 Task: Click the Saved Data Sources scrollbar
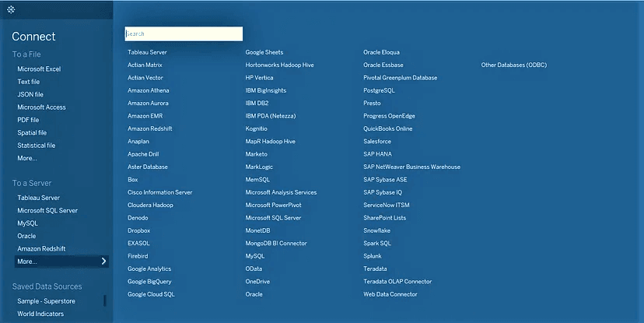(x=105, y=300)
